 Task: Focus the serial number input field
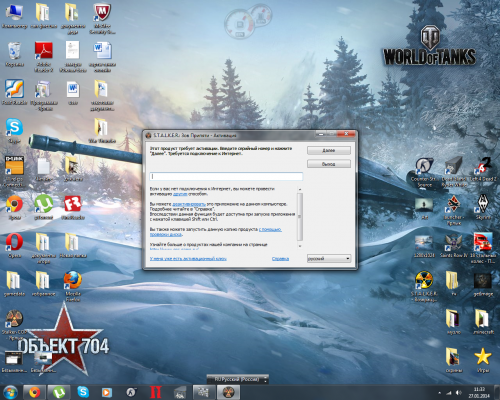coord(226,176)
